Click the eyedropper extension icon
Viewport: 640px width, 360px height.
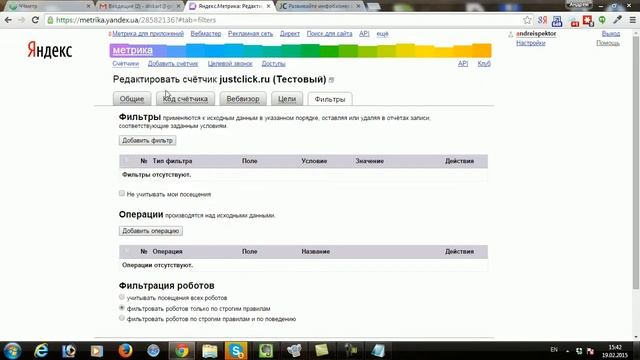[617, 20]
